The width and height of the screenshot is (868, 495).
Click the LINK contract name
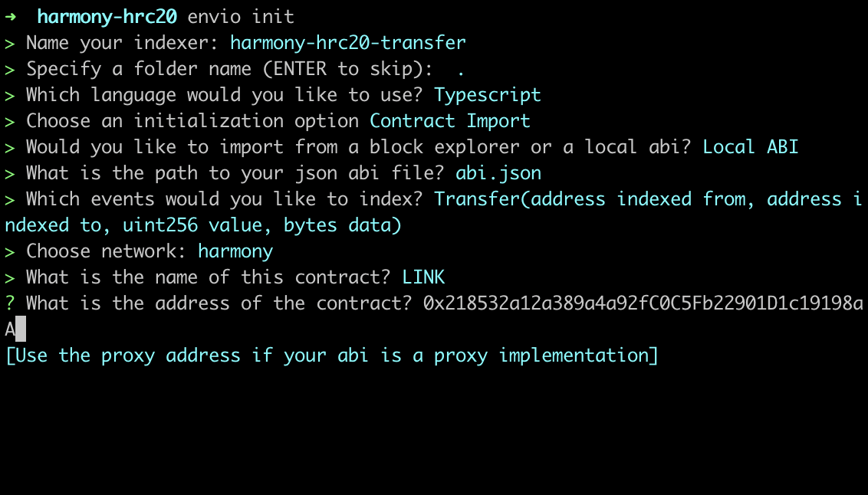pyautogui.click(x=423, y=277)
